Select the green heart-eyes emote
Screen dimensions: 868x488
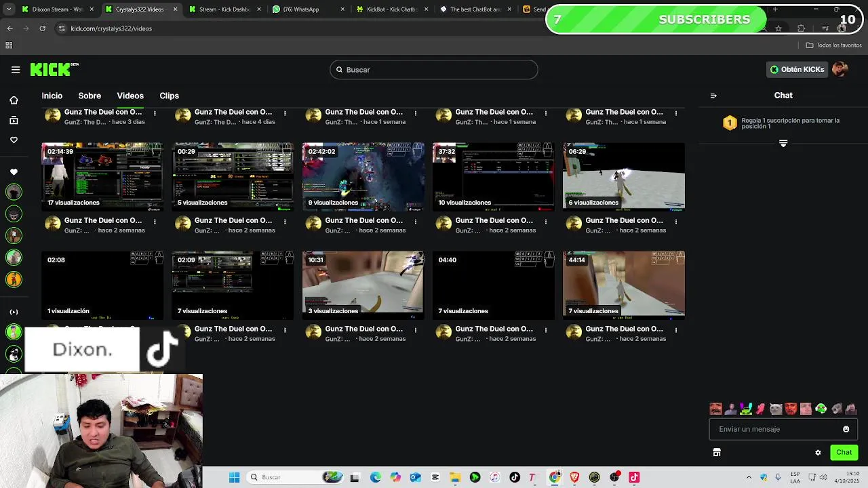click(821, 409)
